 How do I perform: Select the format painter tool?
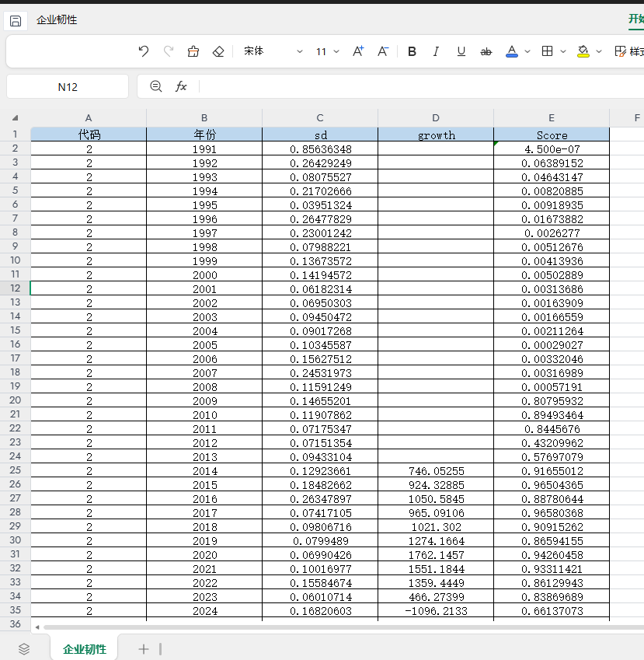[x=193, y=51]
